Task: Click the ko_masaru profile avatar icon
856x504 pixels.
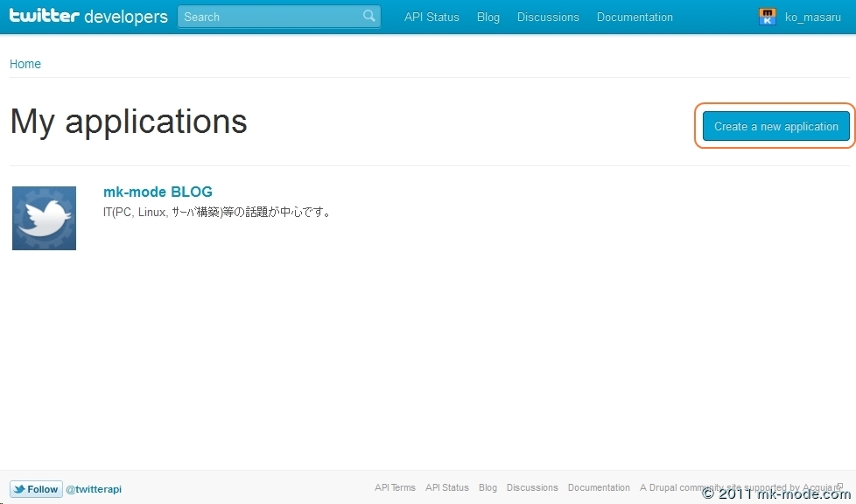Action: pos(768,17)
